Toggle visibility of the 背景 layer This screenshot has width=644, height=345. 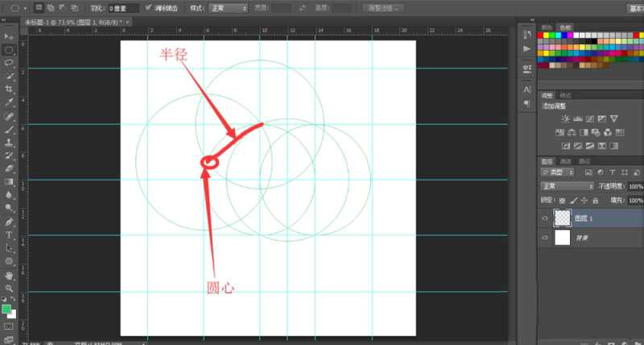[546, 239]
